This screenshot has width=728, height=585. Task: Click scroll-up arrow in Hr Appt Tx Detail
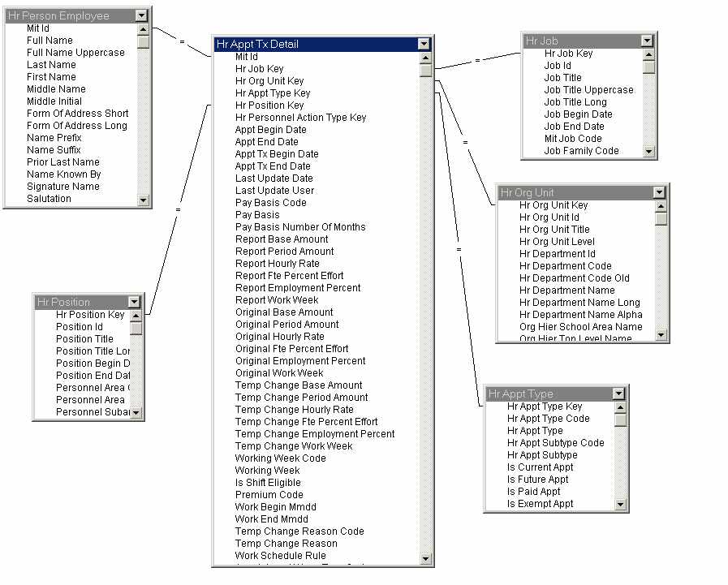(426, 58)
